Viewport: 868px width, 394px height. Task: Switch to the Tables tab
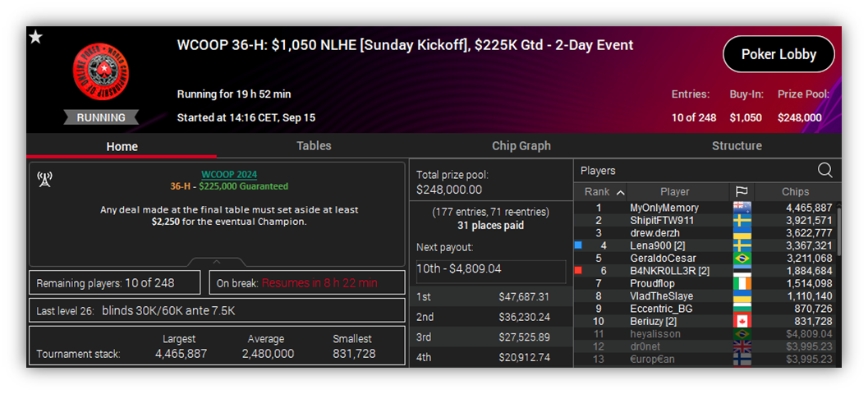tap(314, 146)
